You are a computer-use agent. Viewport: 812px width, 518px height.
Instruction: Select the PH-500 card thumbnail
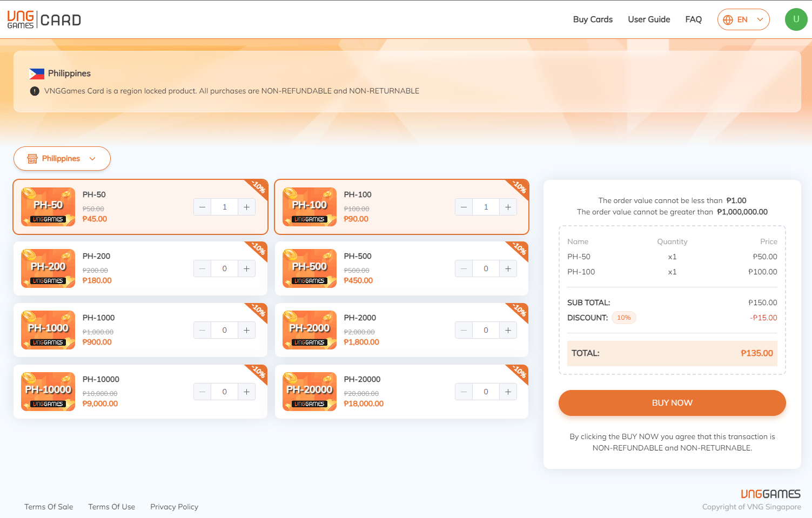pos(310,268)
